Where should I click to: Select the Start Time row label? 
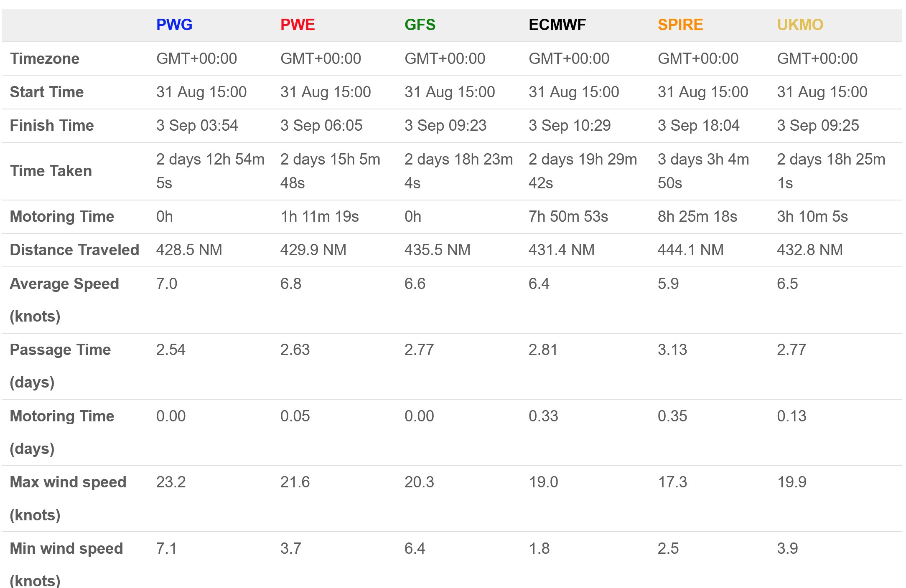coord(47,92)
